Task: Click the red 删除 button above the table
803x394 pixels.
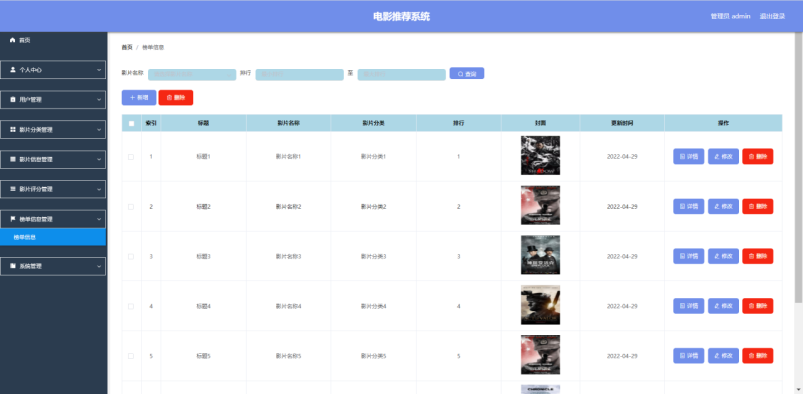Action: click(x=176, y=97)
